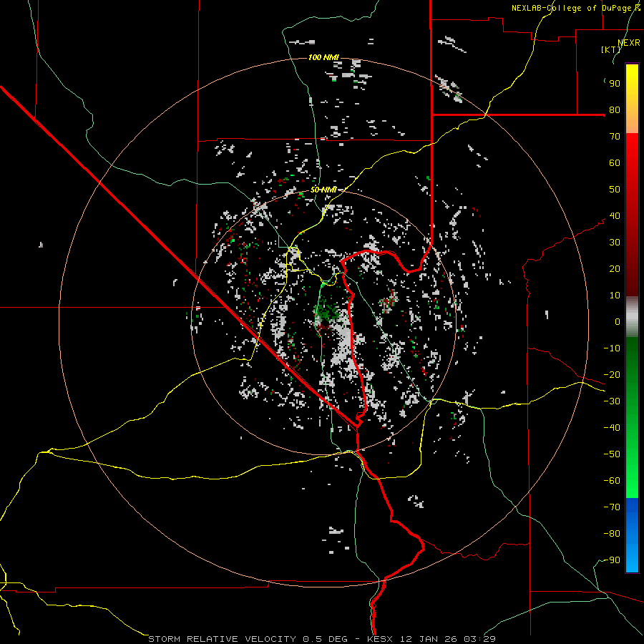Click the -20 value on velocity scale
Screen dimensions: 644x644
612,375
